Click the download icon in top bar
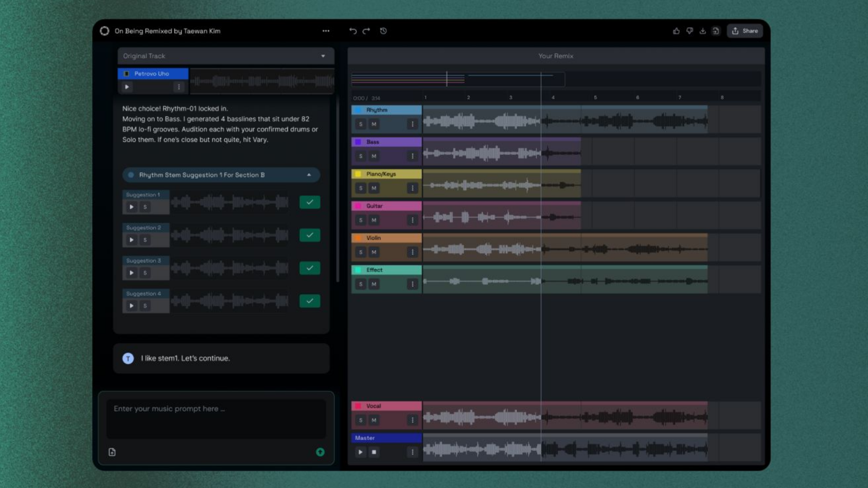The width and height of the screenshot is (868, 488). (703, 31)
